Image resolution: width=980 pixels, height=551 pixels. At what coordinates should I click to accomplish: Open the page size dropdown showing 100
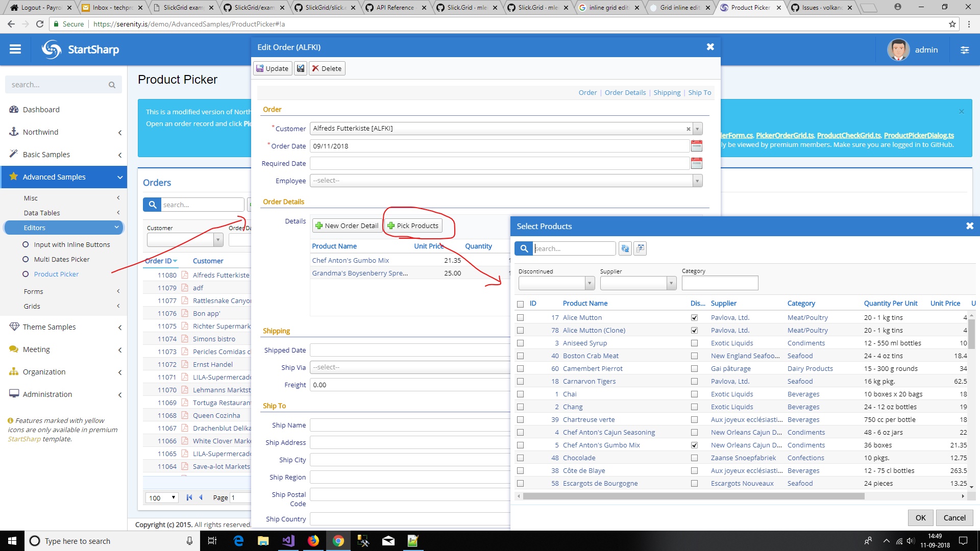point(162,497)
